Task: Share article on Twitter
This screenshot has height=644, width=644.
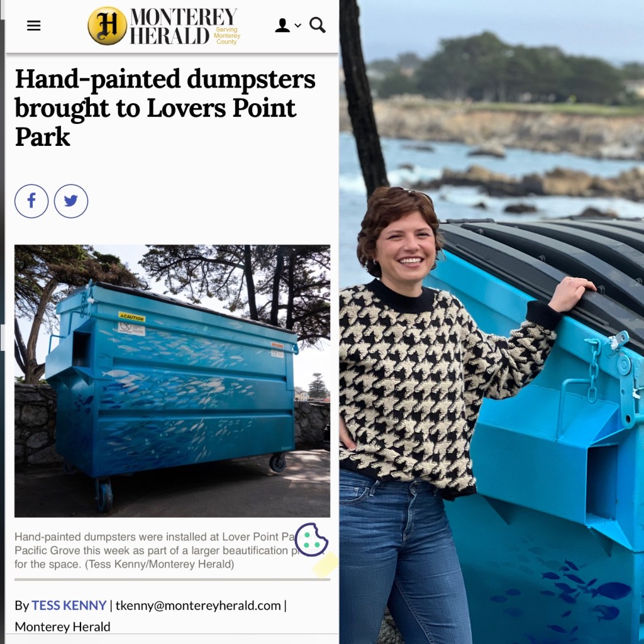Action: click(x=71, y=201)
